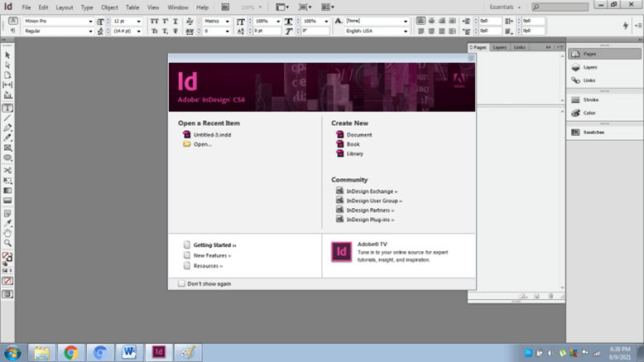644x362 pixels.
Task: Open the Essentials workspace switcher
Action: coord(505,7)
